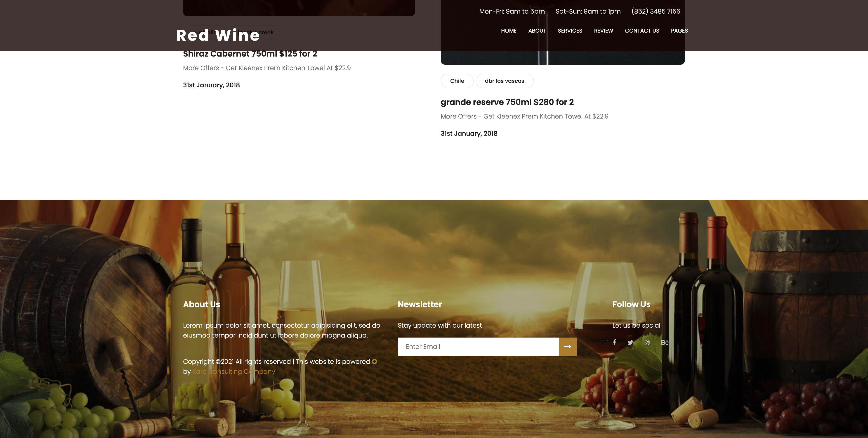Expand the PAGES menu
Viewport: 868px width, 438px height.
click(x=679, y=31)
